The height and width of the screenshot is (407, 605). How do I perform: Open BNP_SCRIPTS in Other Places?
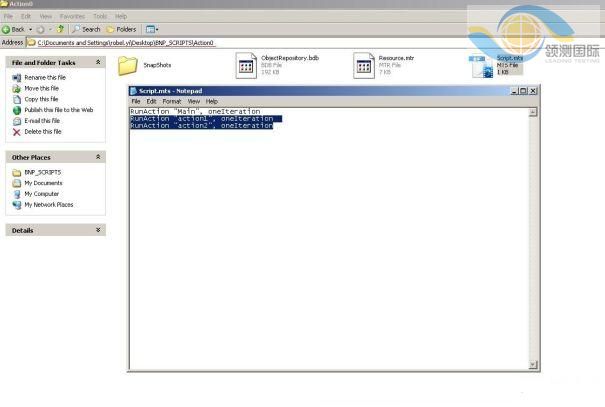(x=43, y=172)
